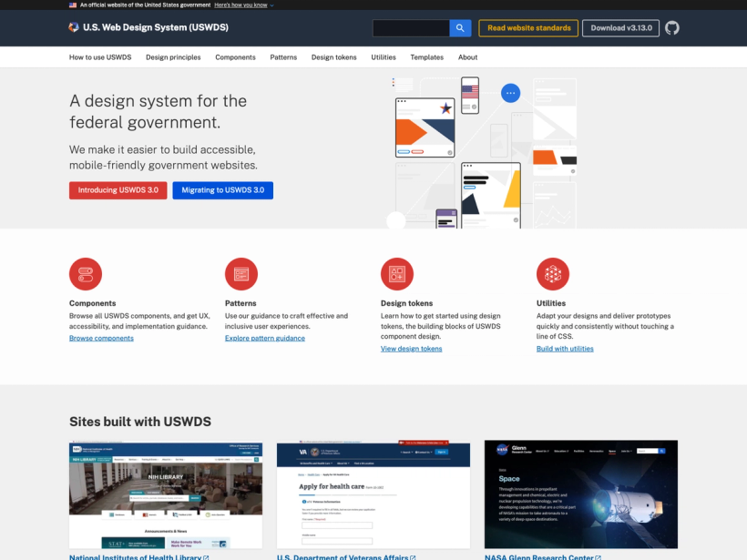This screenshot has width=747, height=560.
Task: Open the Veterans Affairs site thumbnail
Action: coord(373,494)
